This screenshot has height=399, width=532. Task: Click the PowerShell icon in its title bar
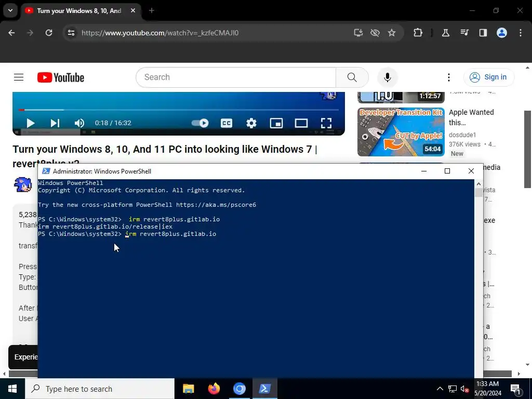tap(46, 171)
